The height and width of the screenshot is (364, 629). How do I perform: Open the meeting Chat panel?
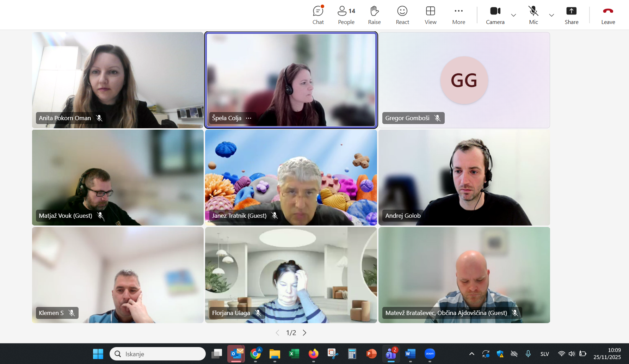click(318, 15)
